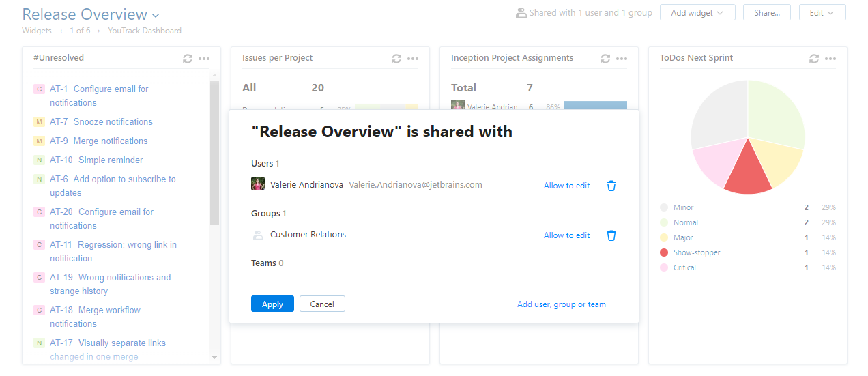Open issue AT-18 Merge workflow notifications

(95, 317)
